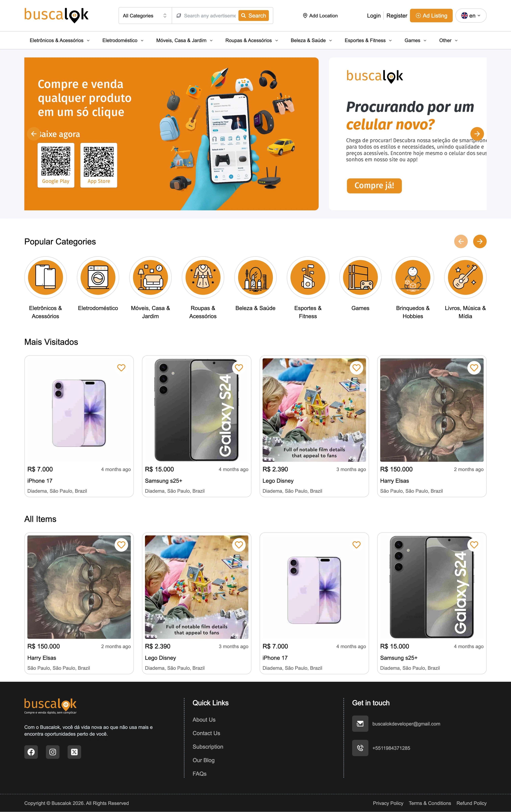Go to previous banner slide arrow
Image resolution: width=511 pixels, height=812 pixels.
pyautogui.click(x=34, y=134)
